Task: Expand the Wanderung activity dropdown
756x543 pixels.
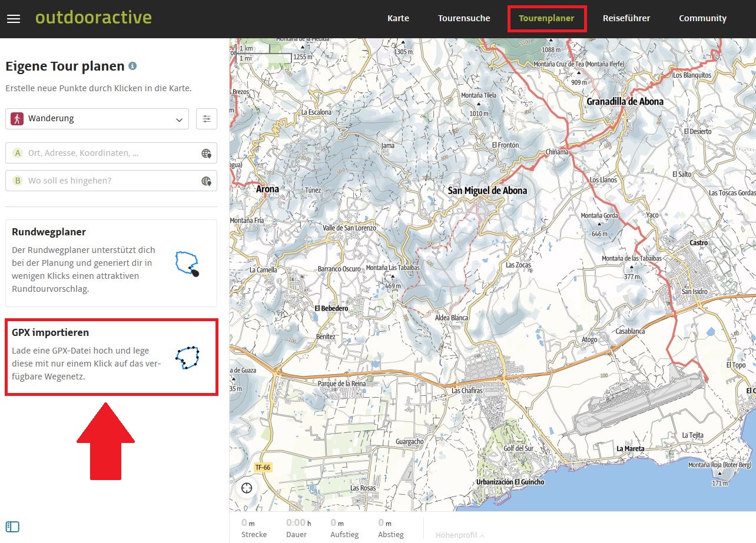Action: point(179,119)
